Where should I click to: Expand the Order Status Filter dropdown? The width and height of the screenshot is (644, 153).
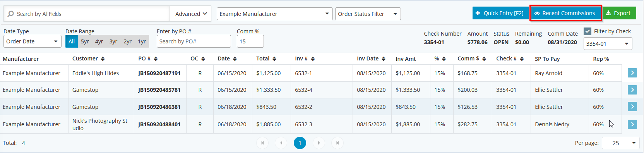(x=368, y=14)
